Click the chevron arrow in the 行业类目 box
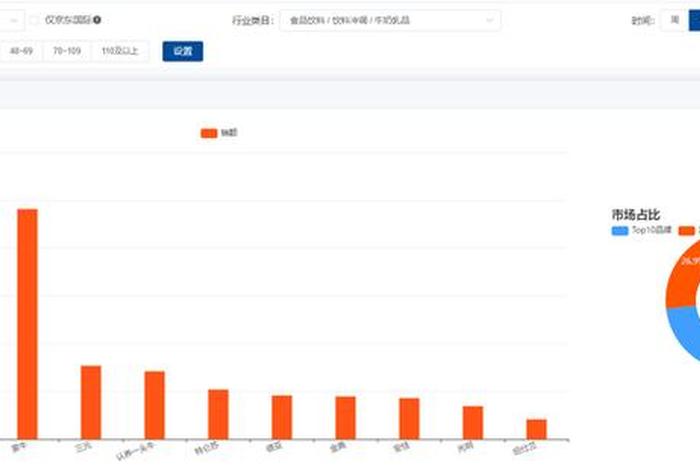Viewport: 700px width, 470px height. [x=490, y=20]
